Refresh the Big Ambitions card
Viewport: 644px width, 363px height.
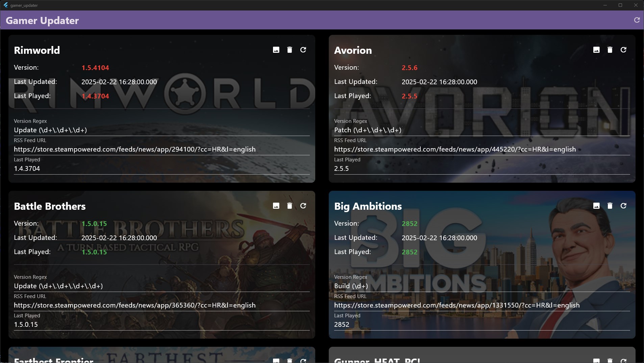point(623,206)
